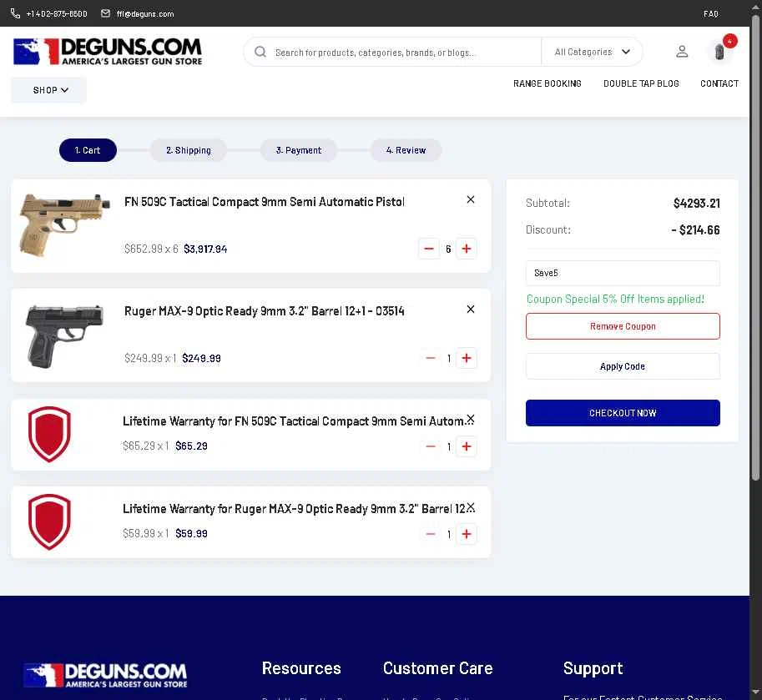Go to Range Booking
This screenshot has width=762, height=700.
tap(548, 83)
